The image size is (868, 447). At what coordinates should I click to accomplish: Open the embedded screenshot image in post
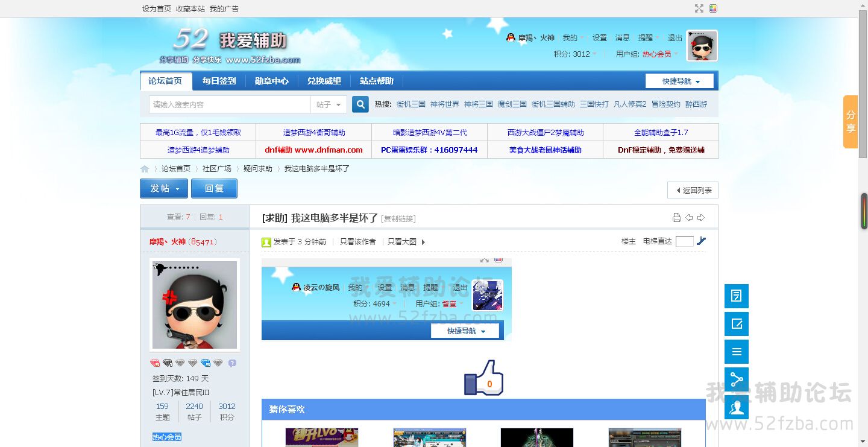click(386, 299)
